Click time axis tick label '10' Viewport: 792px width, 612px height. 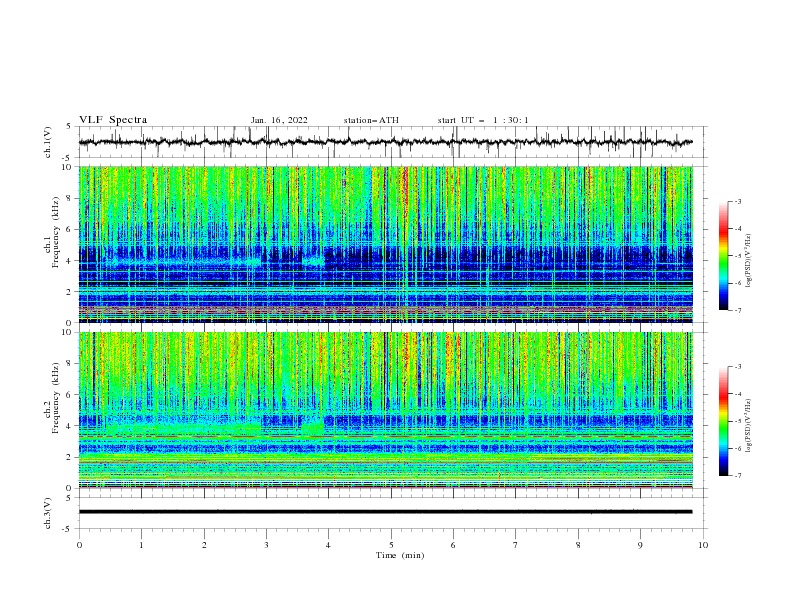[703, 545]
